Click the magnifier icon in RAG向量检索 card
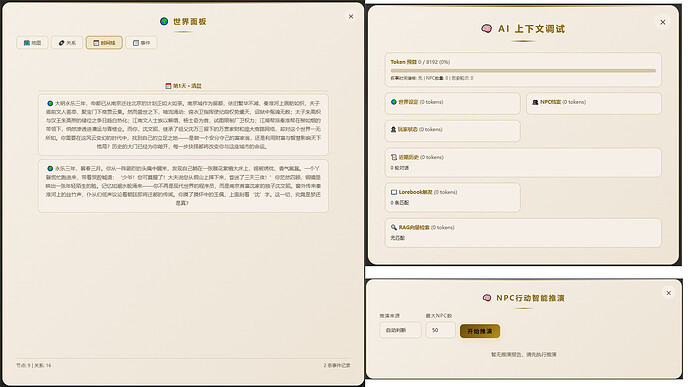 (x=394, y=227)
